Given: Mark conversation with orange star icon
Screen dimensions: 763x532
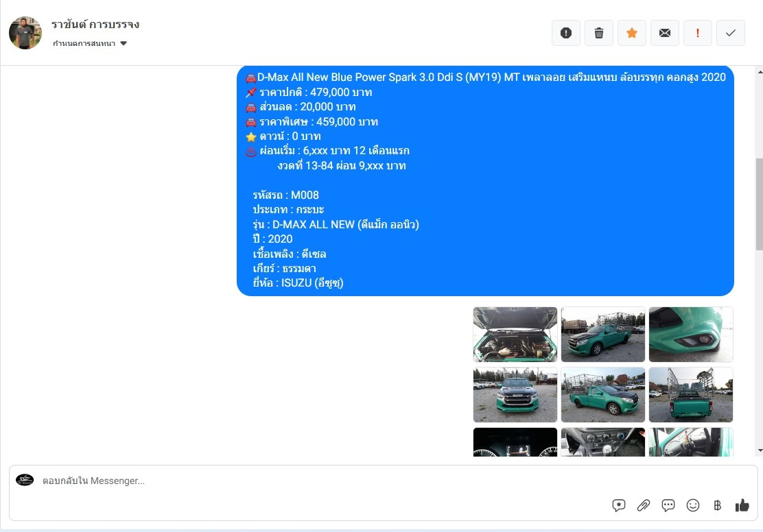Looking at the screenshot, I should tap(632, 33).
